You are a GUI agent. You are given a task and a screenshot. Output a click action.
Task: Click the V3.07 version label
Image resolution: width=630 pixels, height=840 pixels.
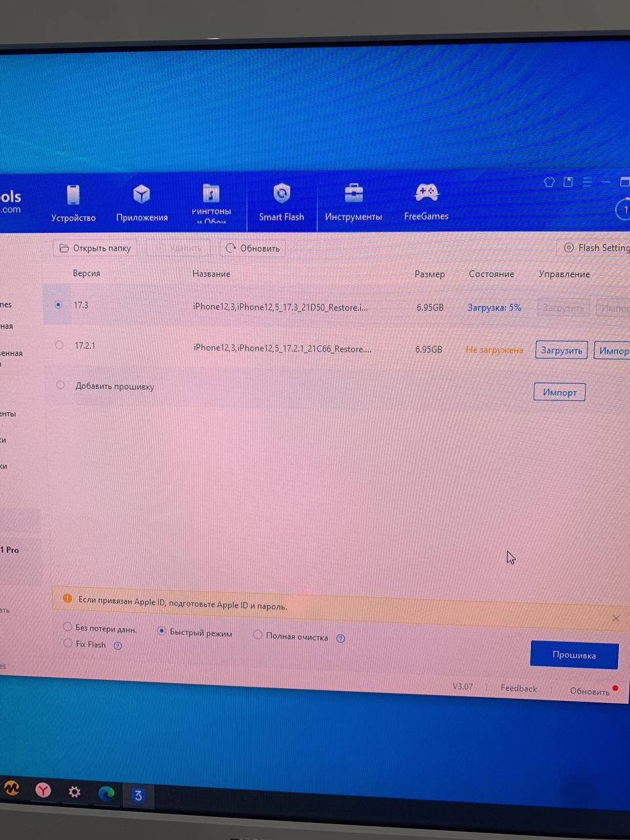click(x=463, y=686)
